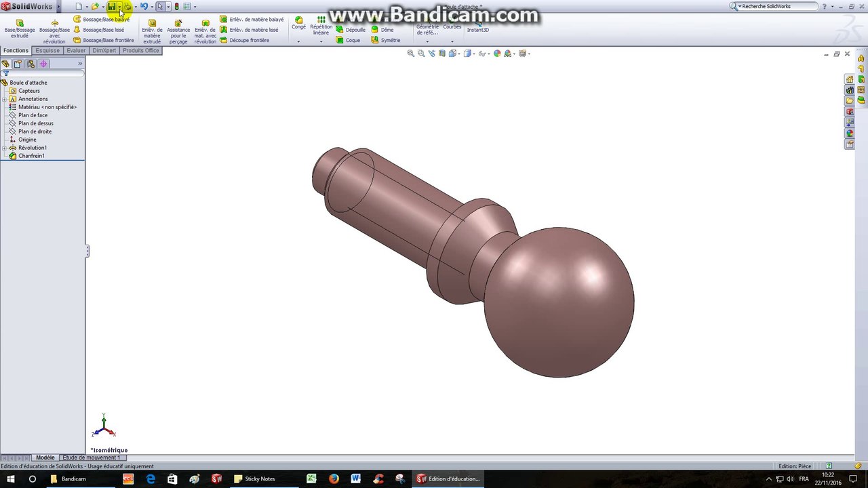
Task: Switch to the Esquisse tab
Action: pos(47,51)
